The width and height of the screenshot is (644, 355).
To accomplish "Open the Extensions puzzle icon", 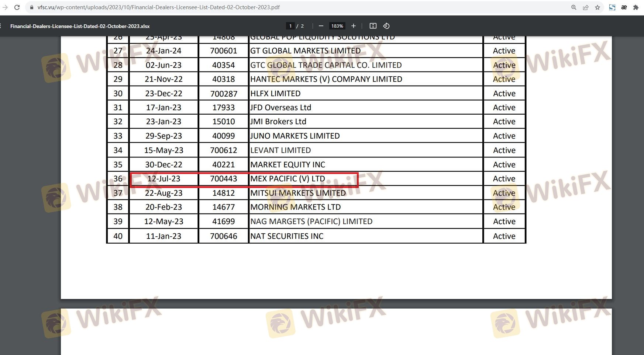I will click(636, 7).
